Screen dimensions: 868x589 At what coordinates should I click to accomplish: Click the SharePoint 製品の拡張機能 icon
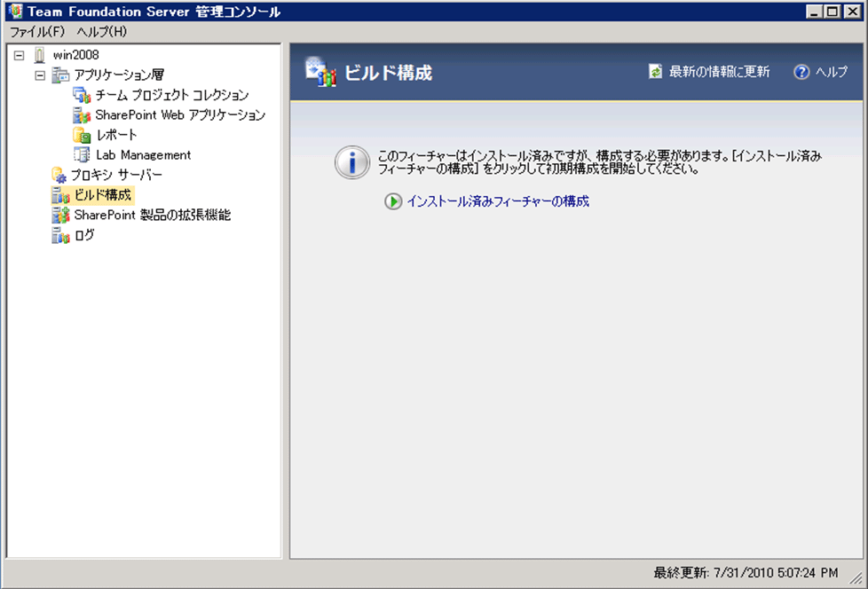60,216
